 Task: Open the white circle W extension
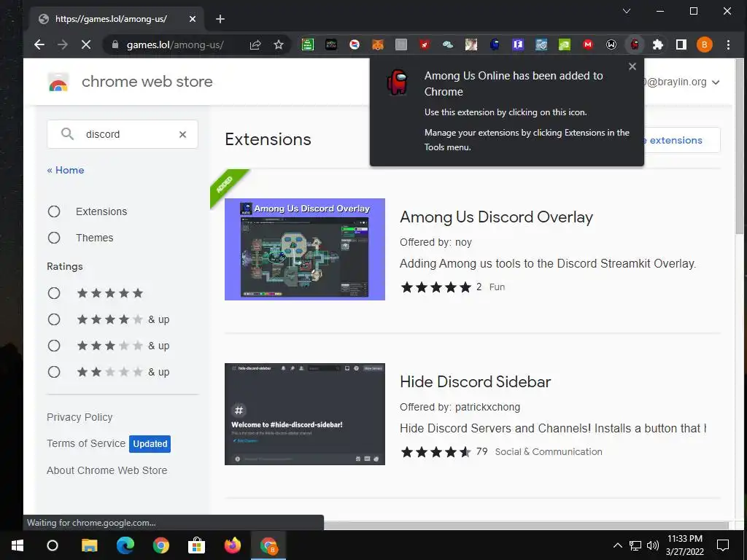611,44
